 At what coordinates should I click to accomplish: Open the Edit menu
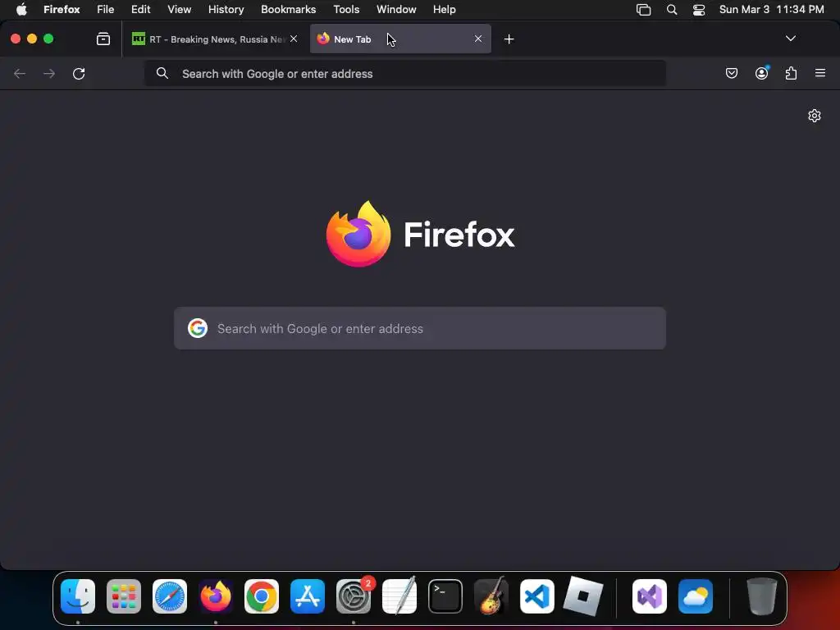coord(141,9)
